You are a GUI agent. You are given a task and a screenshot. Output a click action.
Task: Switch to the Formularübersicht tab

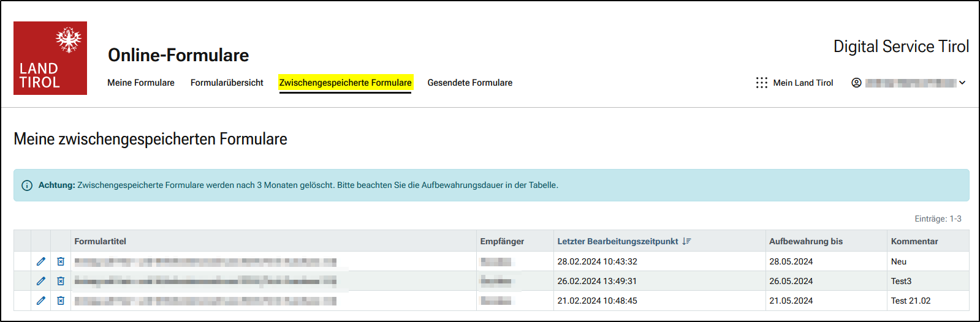[227, 83]
